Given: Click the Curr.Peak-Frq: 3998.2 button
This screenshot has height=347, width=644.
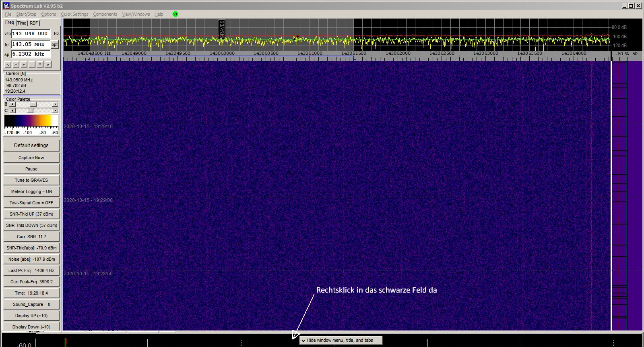Looking at the screenshot, I should pos(31,282).
